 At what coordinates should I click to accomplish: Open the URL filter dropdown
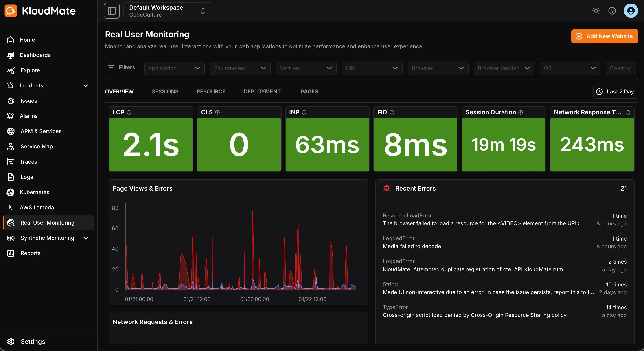point(372,68)
